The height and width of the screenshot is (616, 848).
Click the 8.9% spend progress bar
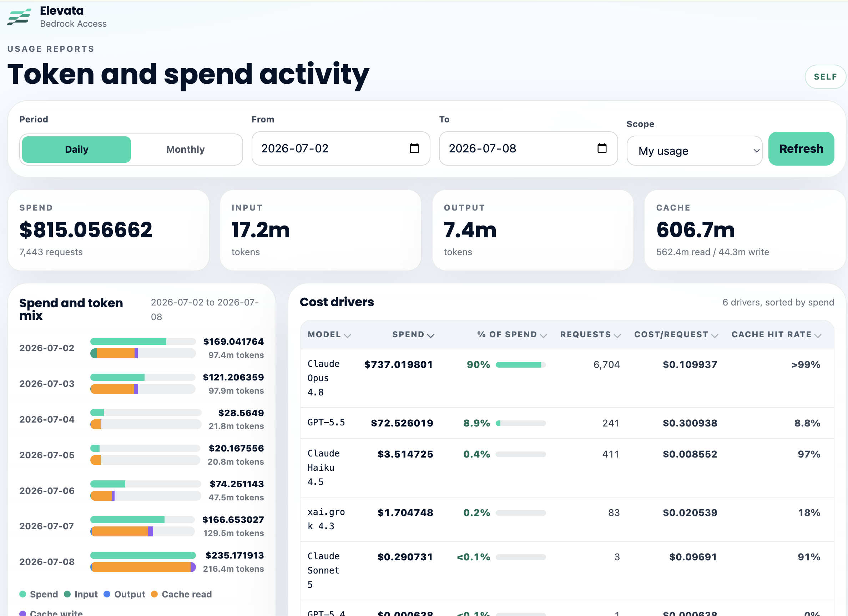tap(520, 423)
